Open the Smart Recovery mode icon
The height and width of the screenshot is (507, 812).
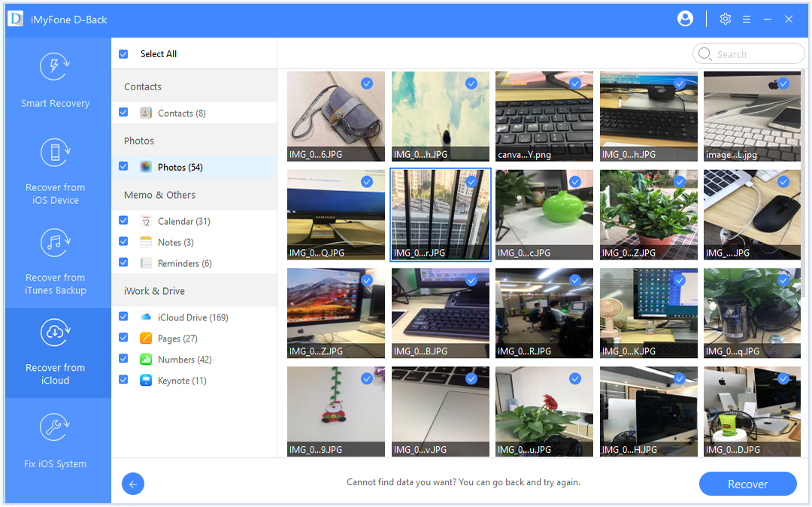(55, 67)
